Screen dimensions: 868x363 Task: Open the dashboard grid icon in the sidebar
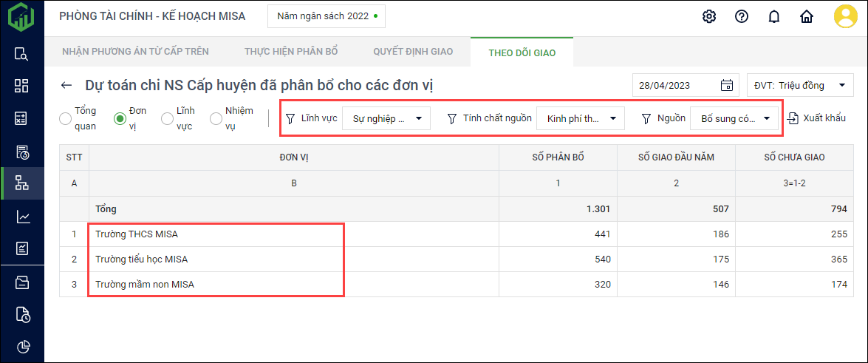coord(21,85)
